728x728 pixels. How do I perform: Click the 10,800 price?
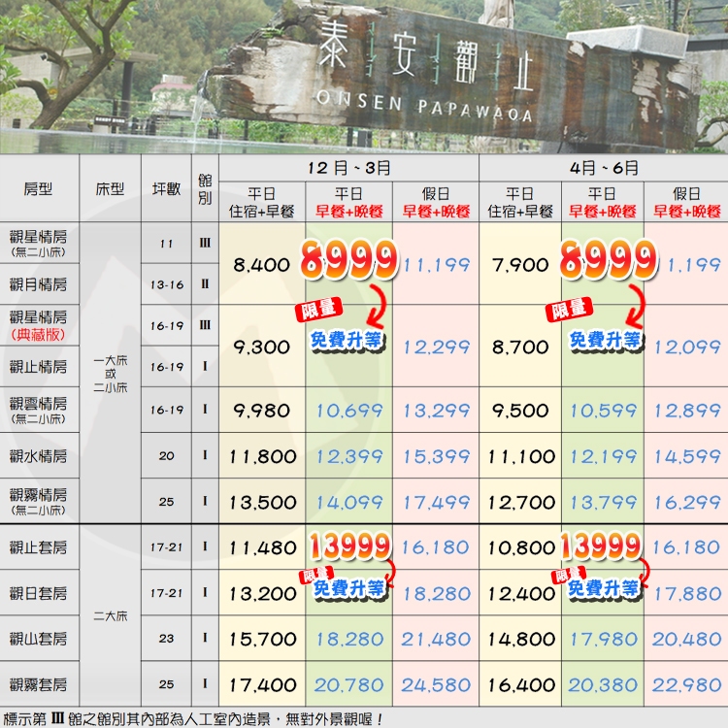tap(521, 547)
